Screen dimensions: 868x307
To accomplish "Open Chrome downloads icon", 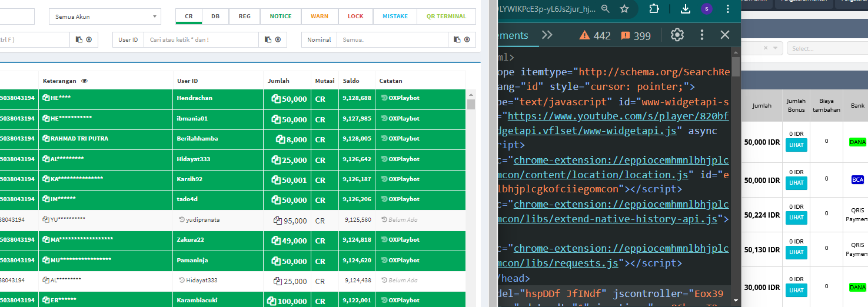I will point(685,9).
